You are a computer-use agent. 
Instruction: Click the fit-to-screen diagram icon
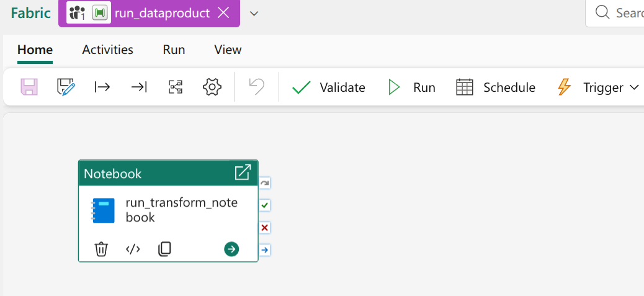pyautogui.click(x=176, y=87)
